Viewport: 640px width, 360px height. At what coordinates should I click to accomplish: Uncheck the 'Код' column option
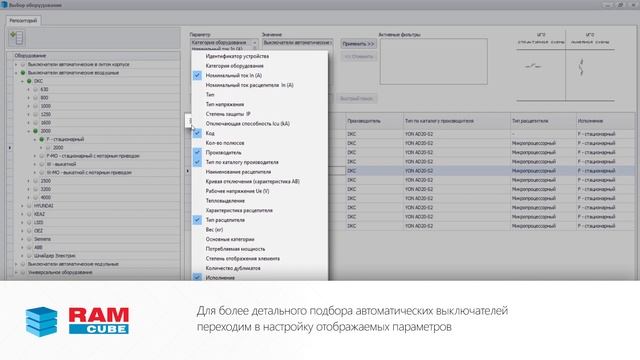(x=197, y=133)
